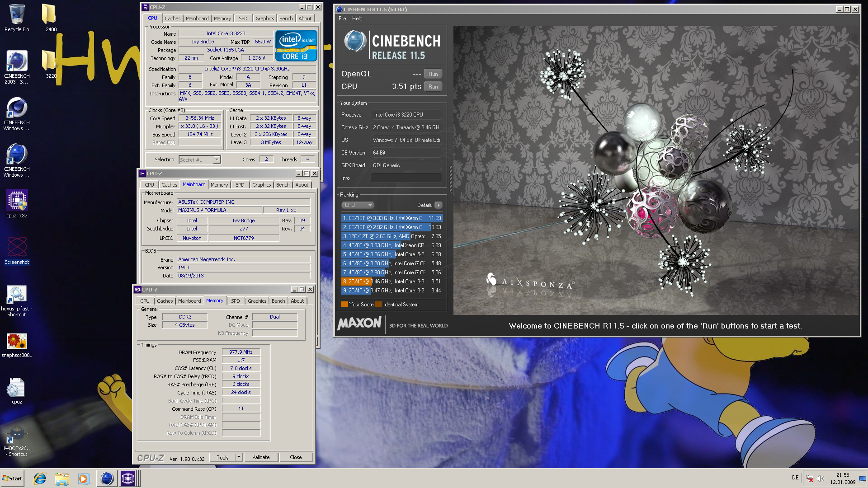
Task: Click the Your Score orange swatch
Action: [344, 305]
